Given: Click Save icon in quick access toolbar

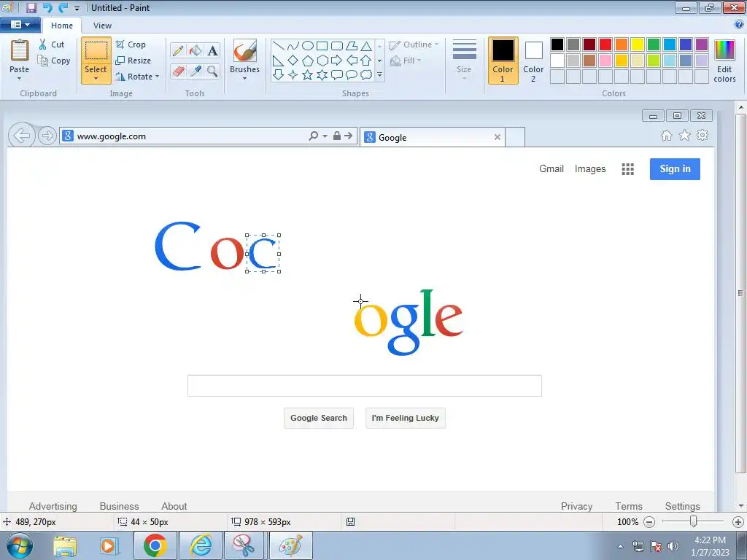Looking at the screenshot, I should point(31,7).
